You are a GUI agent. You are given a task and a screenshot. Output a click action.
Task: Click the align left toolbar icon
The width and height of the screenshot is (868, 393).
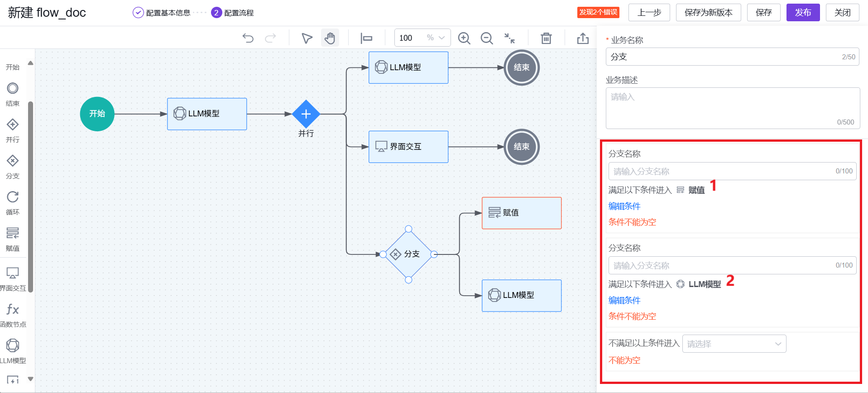[x=366, y=38]
